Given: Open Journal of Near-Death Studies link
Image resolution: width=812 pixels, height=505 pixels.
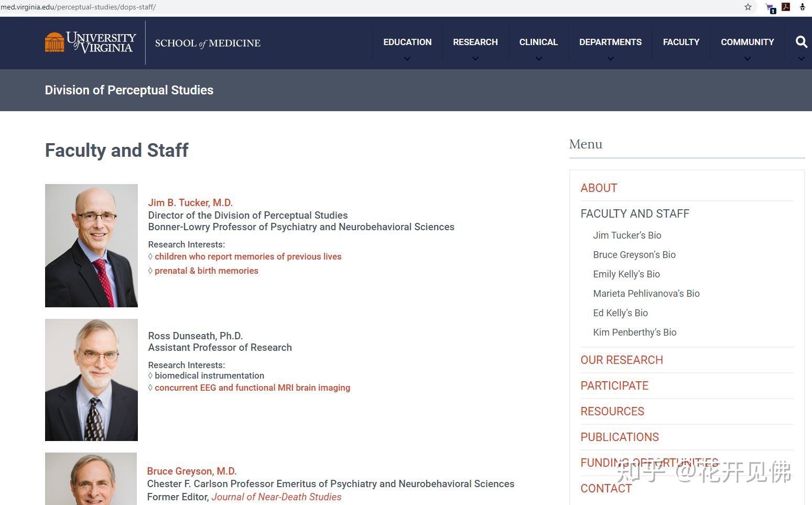Looking at the screenshot, I should click(276, 497).
